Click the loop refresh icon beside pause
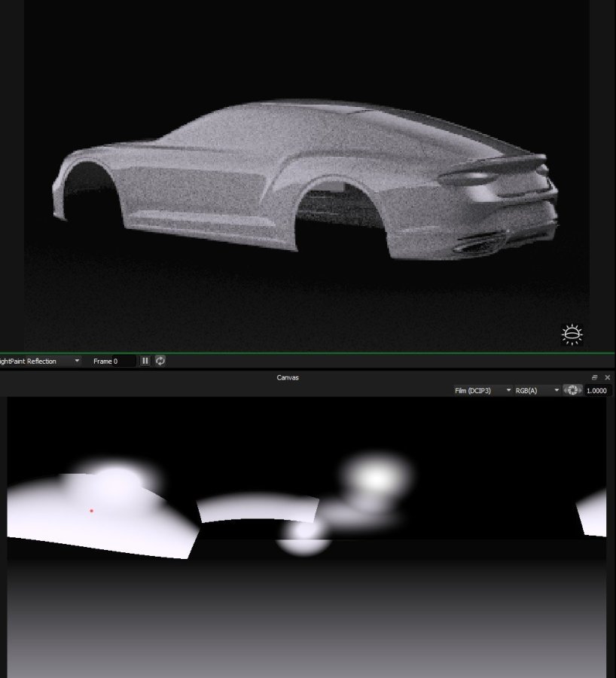The width and height of the screenshot is (616, 678). point(160,361)
